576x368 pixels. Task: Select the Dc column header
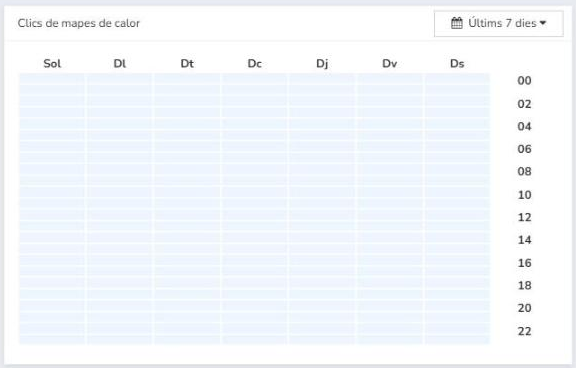[x=255, y=64]
